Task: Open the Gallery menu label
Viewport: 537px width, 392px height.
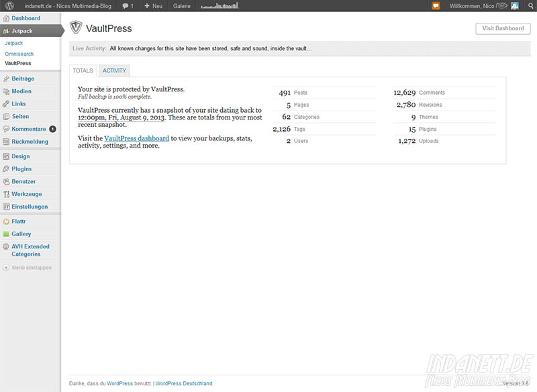Action: (21, 234)
